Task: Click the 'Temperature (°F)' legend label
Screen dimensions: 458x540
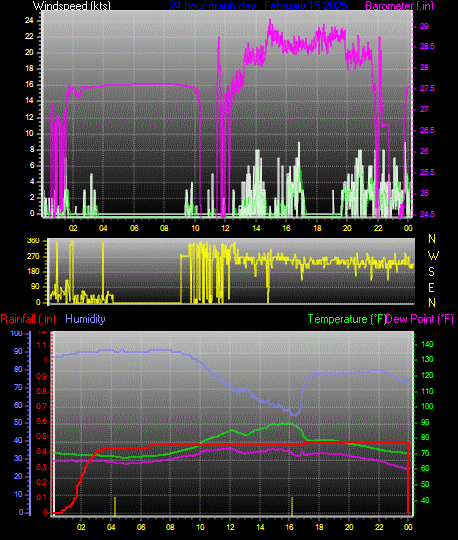Action: [x=347, y=319]
